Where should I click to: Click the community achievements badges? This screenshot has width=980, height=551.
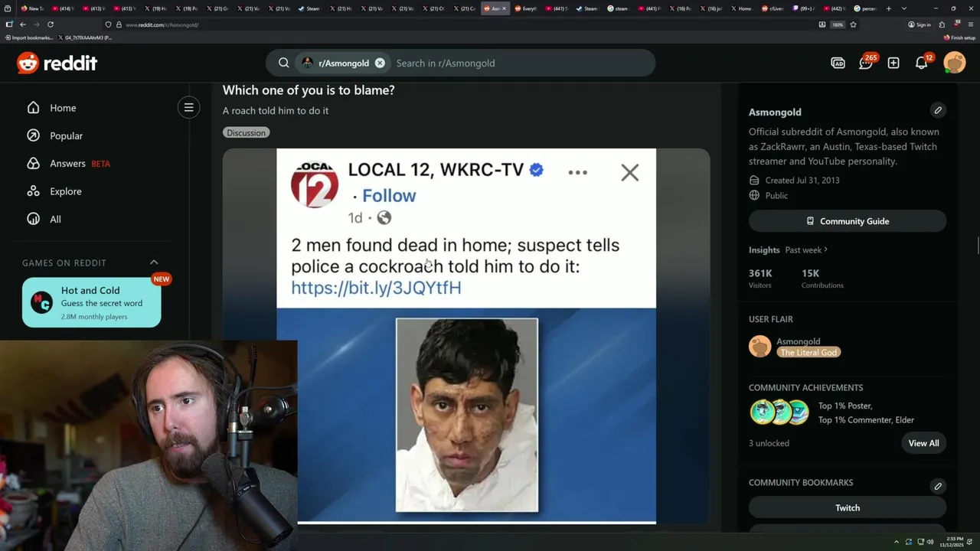point(779,412)
